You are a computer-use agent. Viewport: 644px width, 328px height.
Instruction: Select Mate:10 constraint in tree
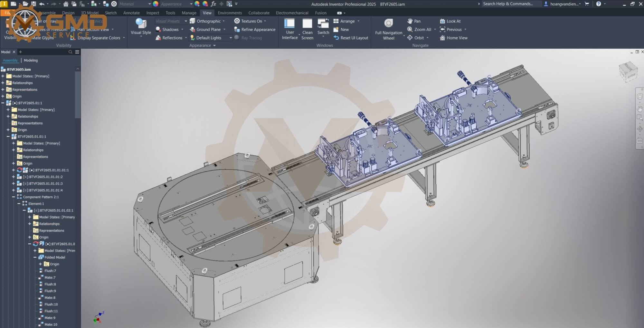coord(48,324)
